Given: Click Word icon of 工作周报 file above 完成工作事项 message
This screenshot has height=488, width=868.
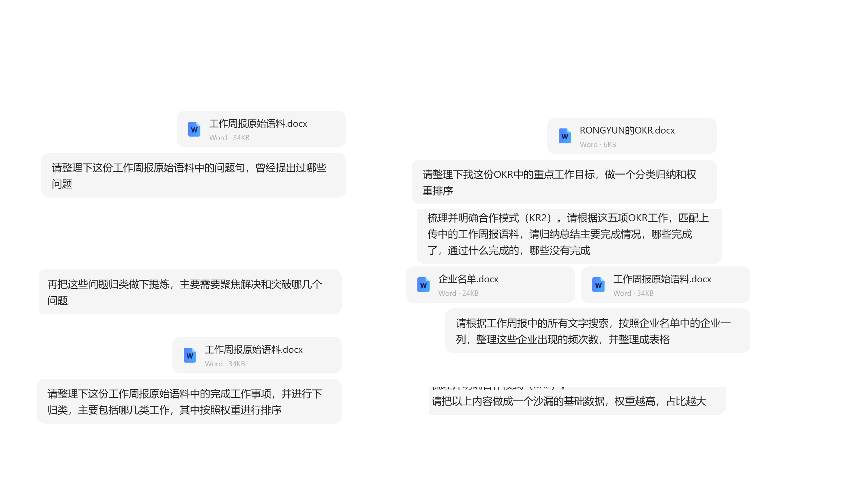Looking at the screenshot, I should pos(190,355).
